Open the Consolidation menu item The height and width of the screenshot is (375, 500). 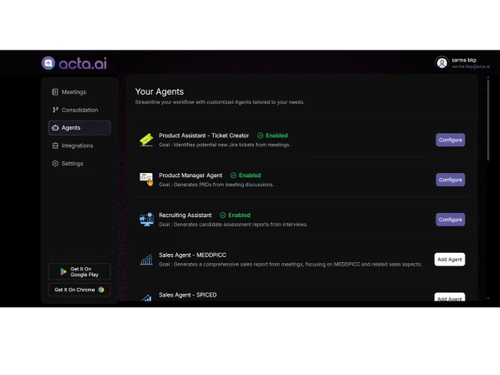click(x=80, y=110)
